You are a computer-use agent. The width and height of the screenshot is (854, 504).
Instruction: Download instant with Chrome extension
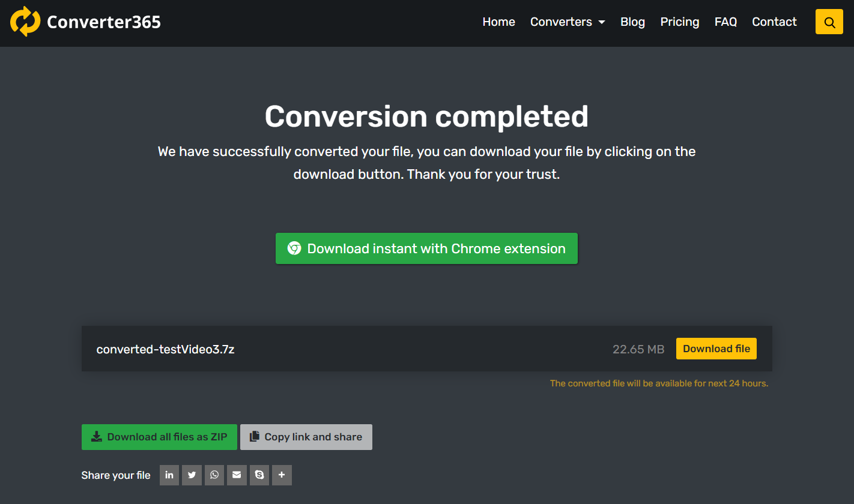426,248
